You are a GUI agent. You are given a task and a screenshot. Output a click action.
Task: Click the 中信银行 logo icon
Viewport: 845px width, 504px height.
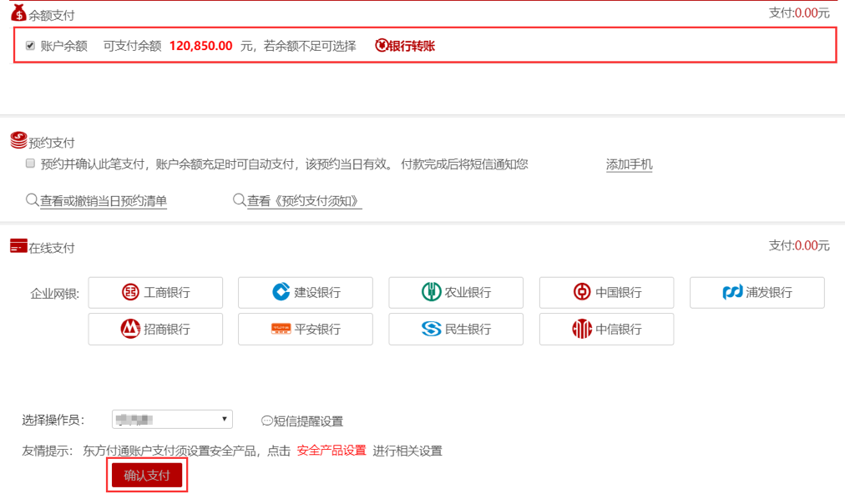[582, 329]
